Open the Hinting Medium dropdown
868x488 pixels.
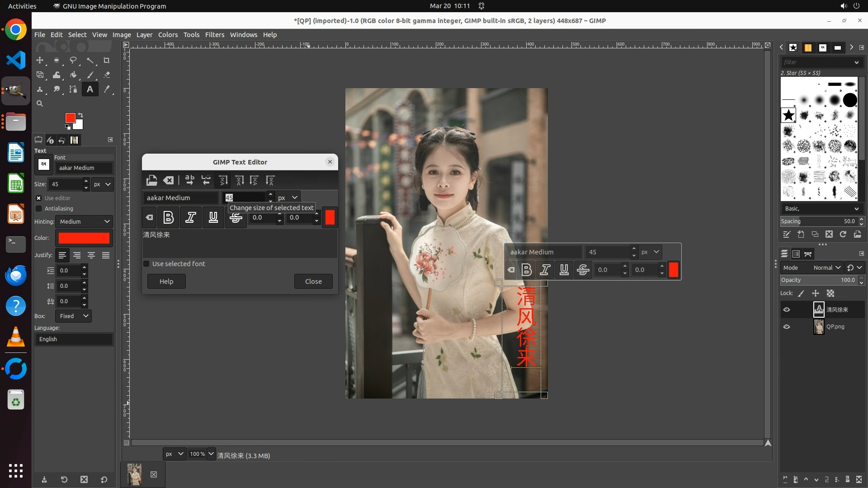(84, 222)
